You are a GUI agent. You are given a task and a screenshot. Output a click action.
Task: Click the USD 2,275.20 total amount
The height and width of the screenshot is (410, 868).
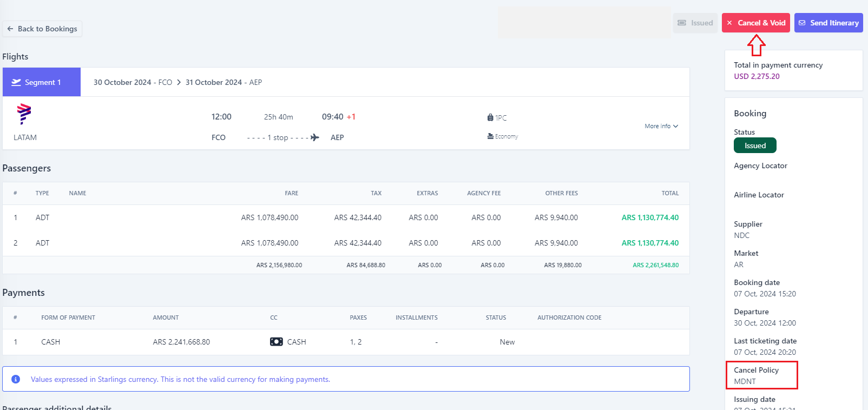click(x=757, y=76)
